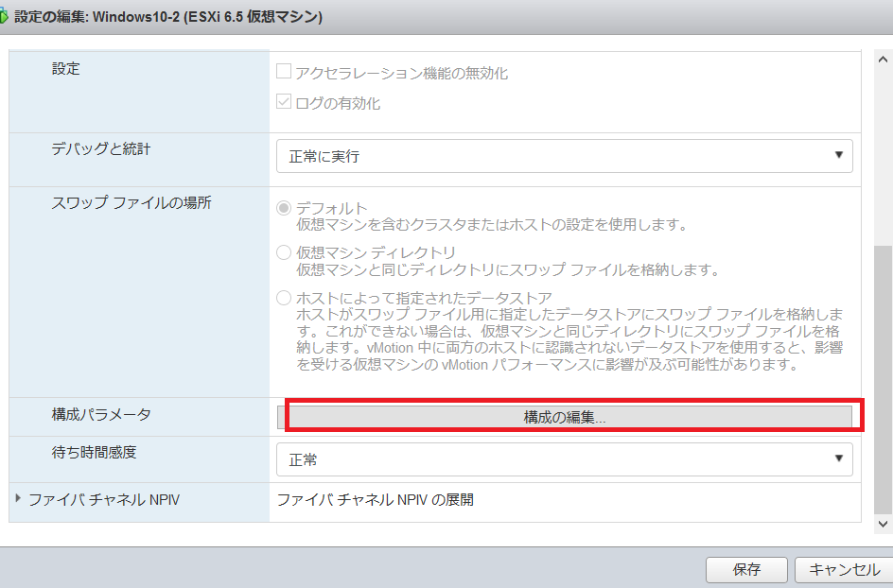Image resolution: width=893 pixels, height=588 pixels.
Task: Choose ホストによって指定されたデータストア radio option
Action: coord(284,298)
